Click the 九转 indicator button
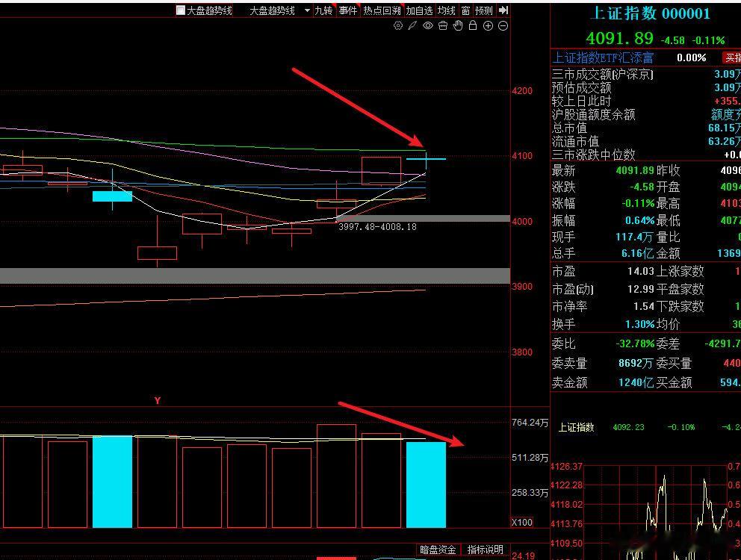Viewport: 741px width, 560px height. (323, 10)
